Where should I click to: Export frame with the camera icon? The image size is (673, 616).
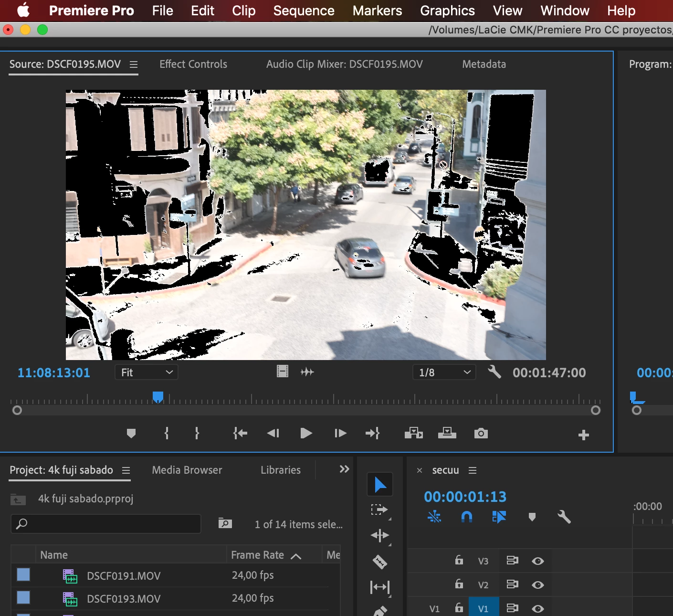[x=481, y=434]
